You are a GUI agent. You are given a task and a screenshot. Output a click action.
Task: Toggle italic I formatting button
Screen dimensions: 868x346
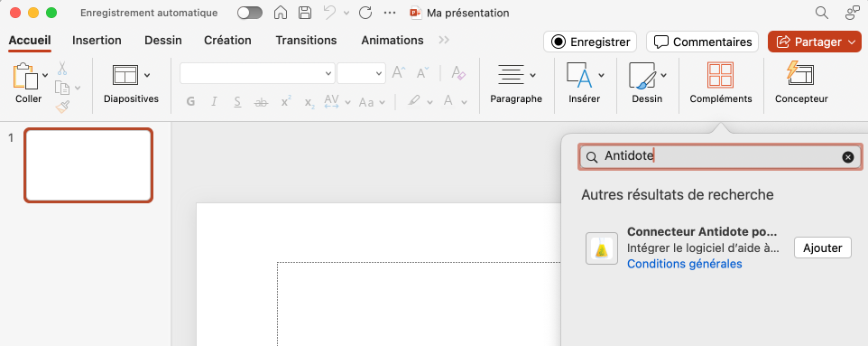214,102
